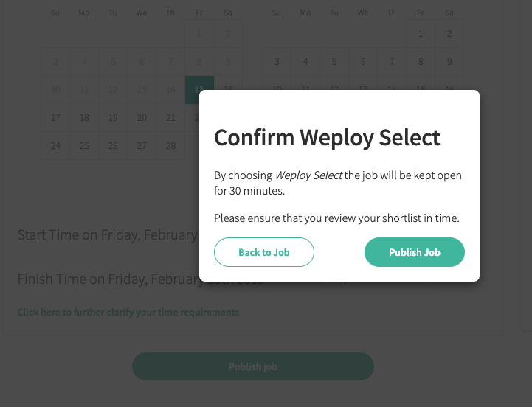Click Back to Job button
Viewport: 532px width, 407px height.
pyautogui.click(x=264, y=252)
